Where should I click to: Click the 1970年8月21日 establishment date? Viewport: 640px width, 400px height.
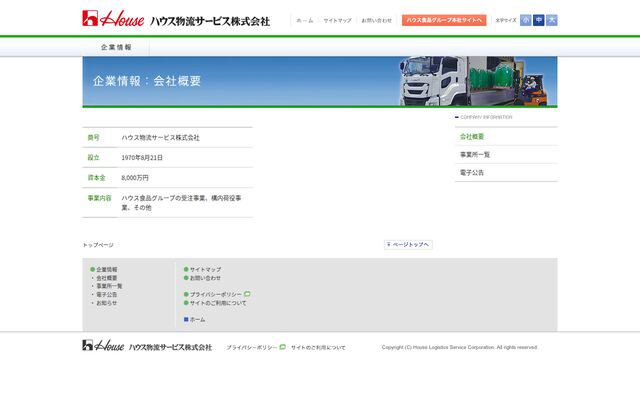(142, 158)
